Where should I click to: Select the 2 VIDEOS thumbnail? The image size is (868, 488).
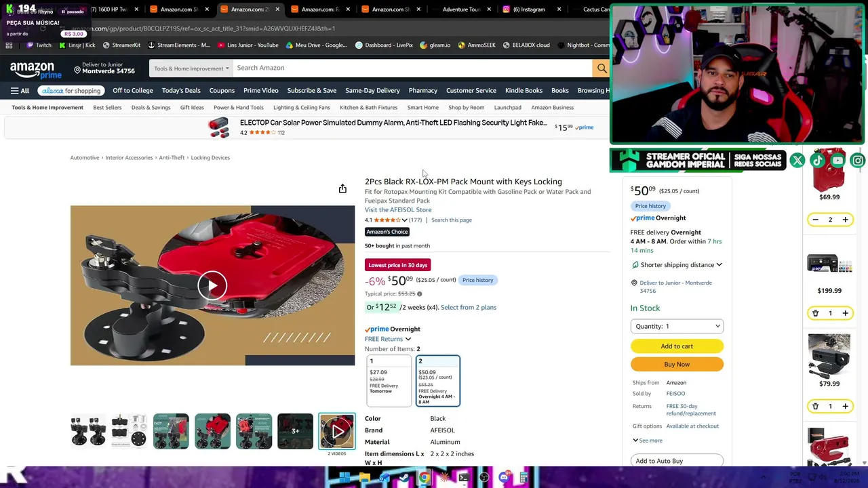(x=337, y=431)
